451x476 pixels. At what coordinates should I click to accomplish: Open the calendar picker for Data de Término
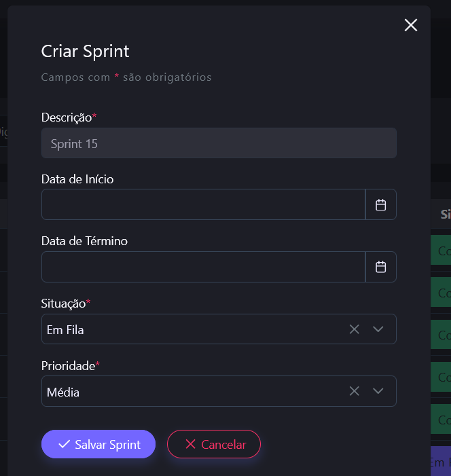tap(381, 267)
